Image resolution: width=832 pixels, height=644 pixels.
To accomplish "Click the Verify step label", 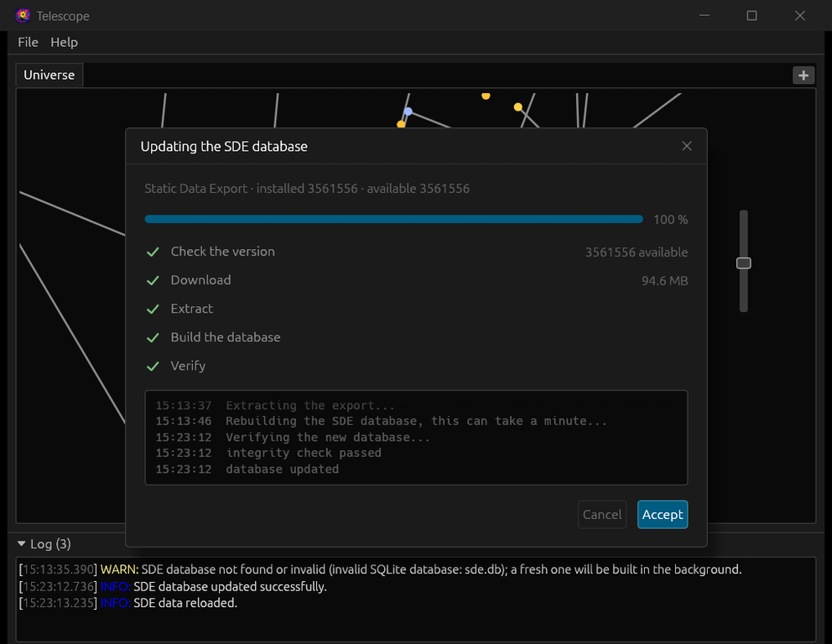I will (188, 366).
